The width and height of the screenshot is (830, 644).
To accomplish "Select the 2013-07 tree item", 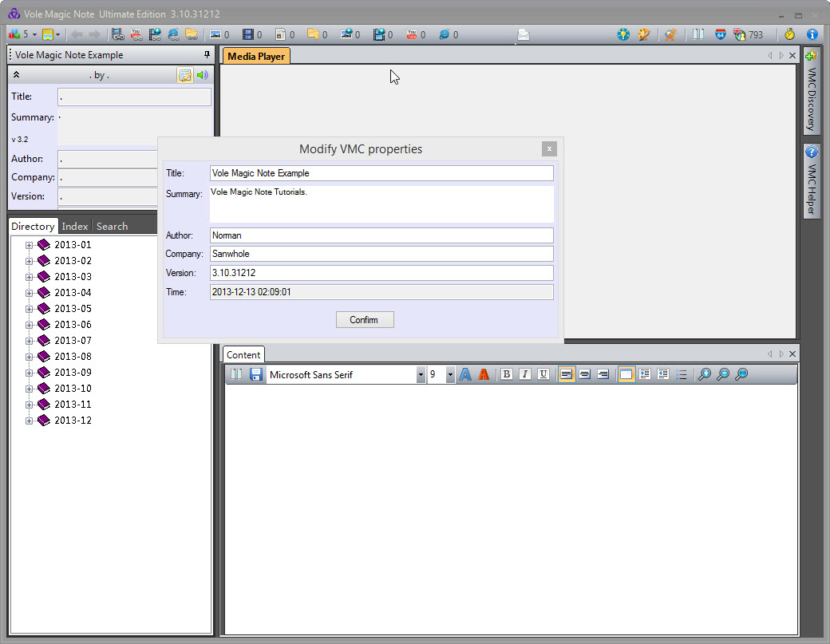I will click(x=73, y=340).
